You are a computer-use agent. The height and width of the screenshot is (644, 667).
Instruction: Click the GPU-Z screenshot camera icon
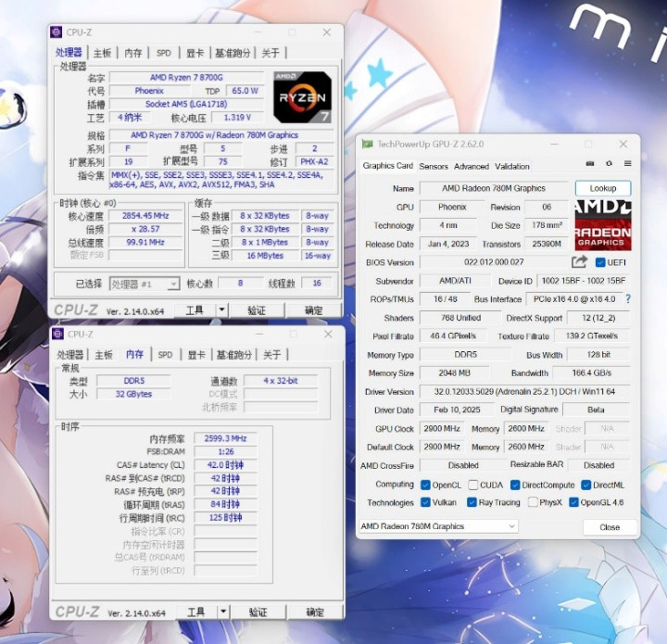click(x=590, y=164)
